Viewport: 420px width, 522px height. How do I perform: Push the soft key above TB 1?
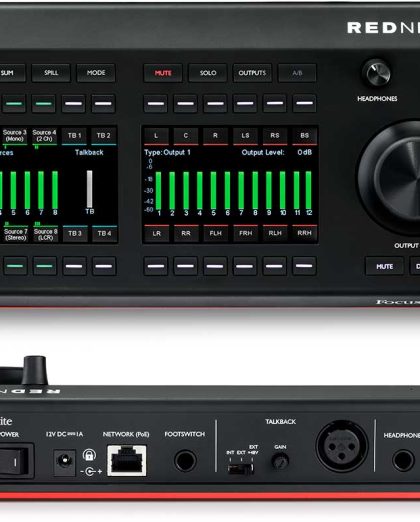tap(74, 104)
